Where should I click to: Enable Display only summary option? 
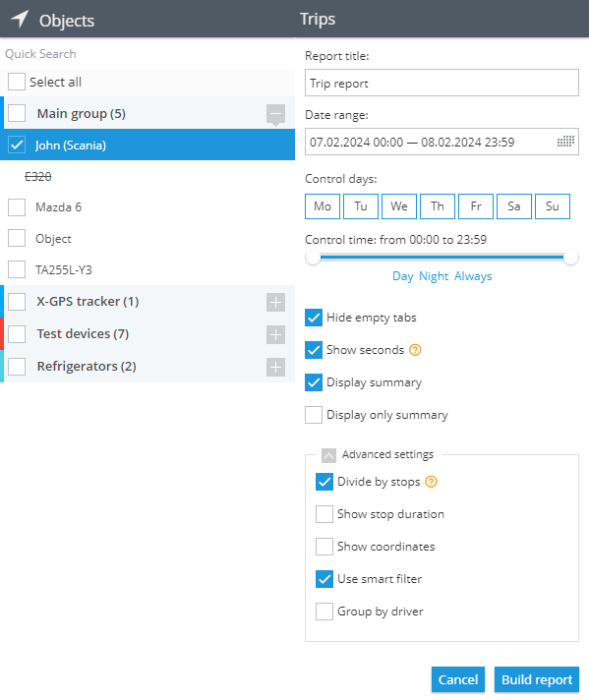[x=314, y=415]
